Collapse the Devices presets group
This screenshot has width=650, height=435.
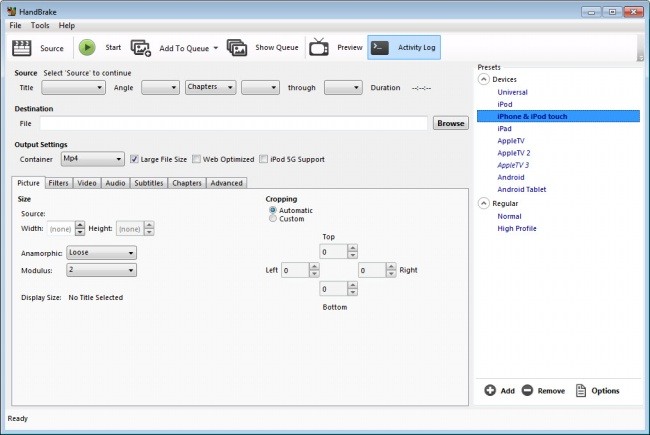(x=483, y=79)
